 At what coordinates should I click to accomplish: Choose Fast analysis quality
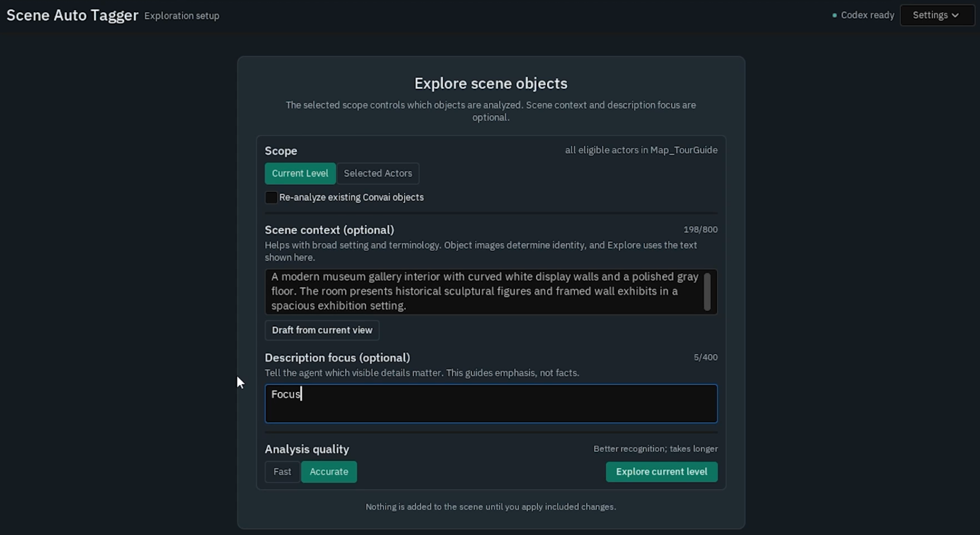click(x=282, y=472)
